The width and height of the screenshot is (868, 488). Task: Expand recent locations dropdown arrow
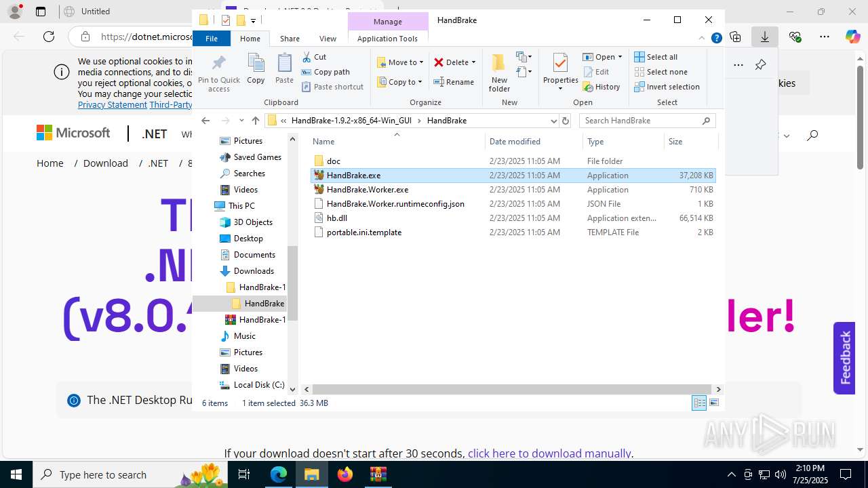241,121
